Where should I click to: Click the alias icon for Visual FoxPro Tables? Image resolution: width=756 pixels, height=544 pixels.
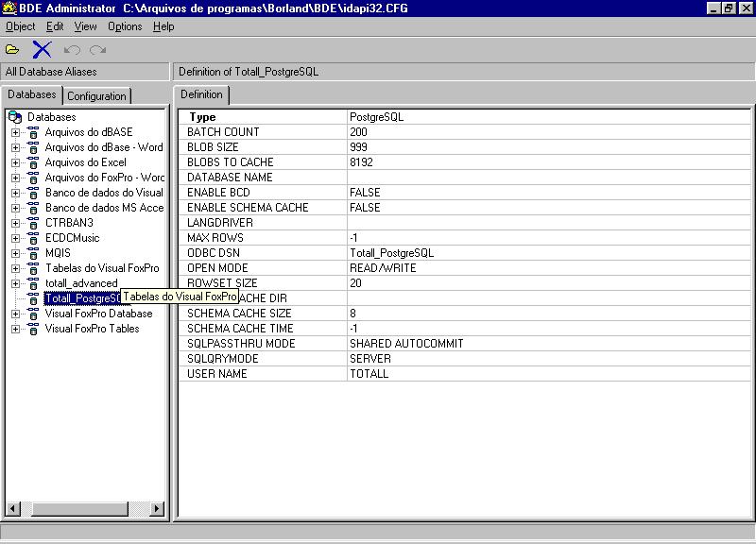pos(33,329)
